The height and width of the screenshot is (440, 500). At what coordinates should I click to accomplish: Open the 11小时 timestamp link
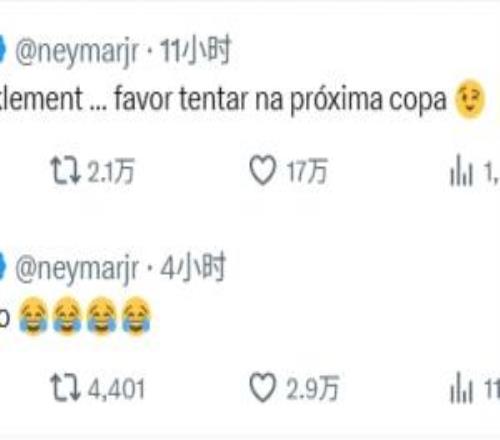point(195,50)
